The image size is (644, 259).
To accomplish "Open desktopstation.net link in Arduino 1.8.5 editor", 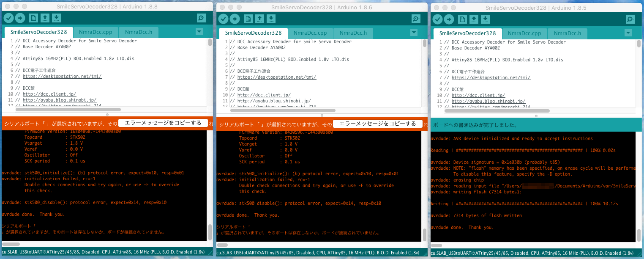I will coord(491,77).
